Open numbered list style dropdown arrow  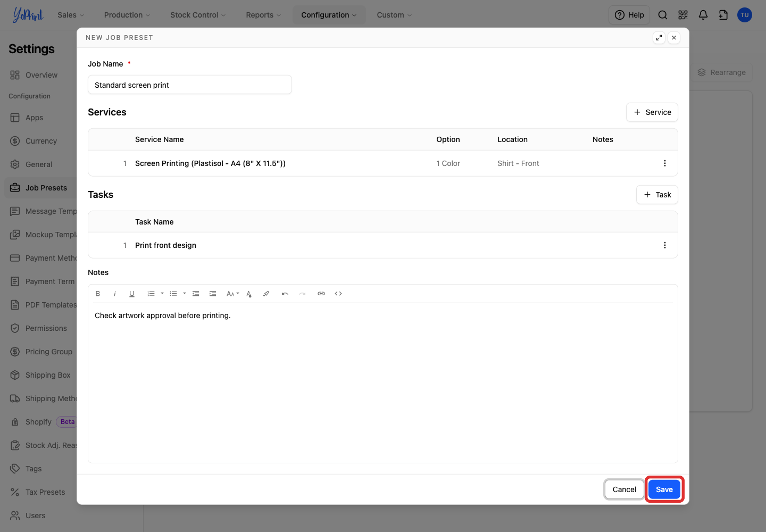[162, 294]
